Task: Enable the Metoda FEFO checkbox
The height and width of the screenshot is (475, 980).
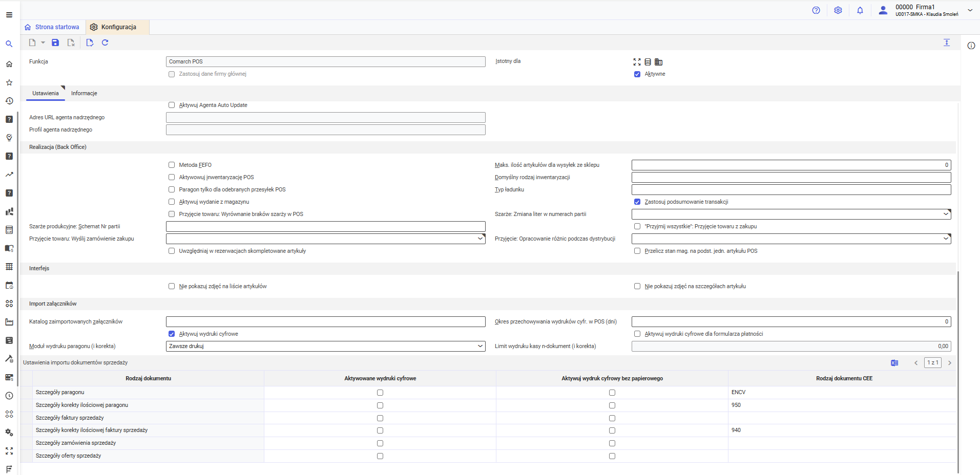Action: [x=172, y=165]
